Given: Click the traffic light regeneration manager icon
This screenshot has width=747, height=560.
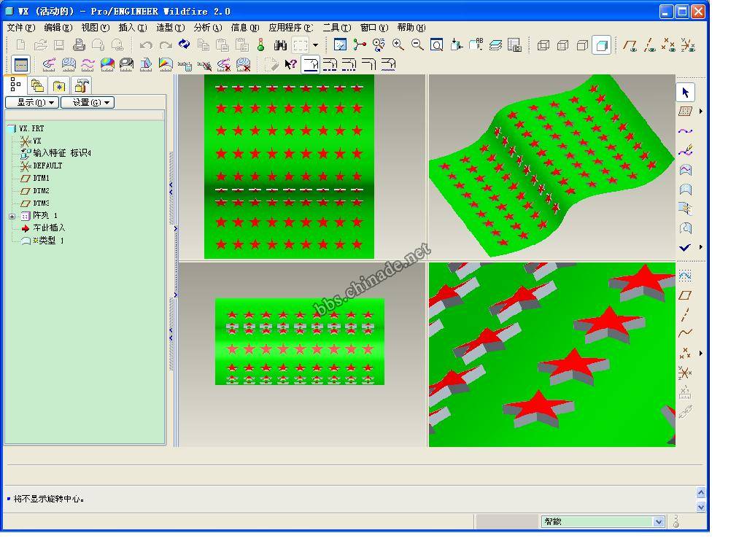Looking at the screenshot, I should click(260, 44).
